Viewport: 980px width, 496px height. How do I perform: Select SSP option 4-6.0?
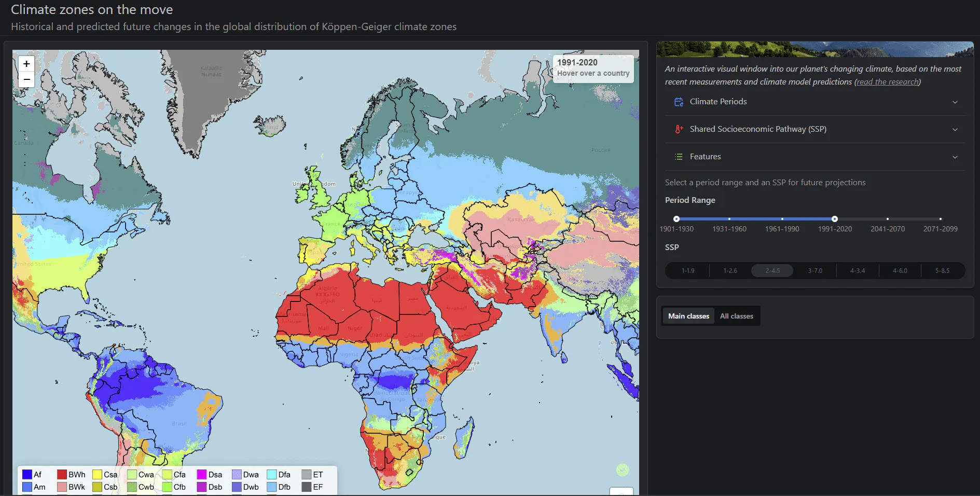click(x=900, y=271)
